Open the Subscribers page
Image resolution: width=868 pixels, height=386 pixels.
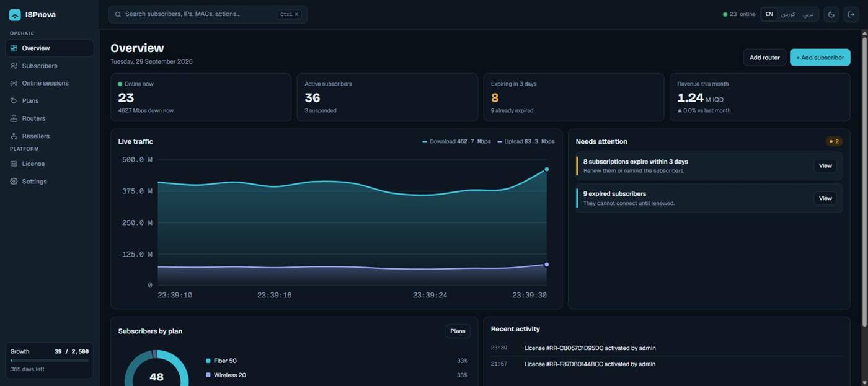50,66
